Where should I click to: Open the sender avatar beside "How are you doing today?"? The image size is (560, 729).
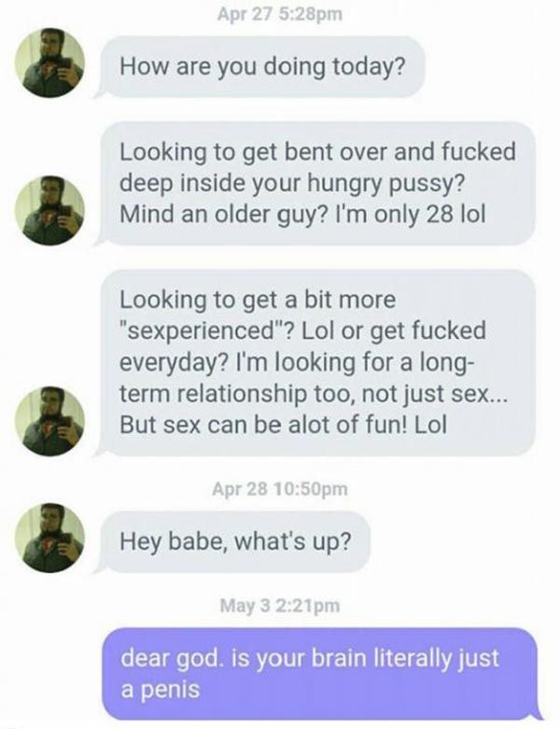point(49,63)
